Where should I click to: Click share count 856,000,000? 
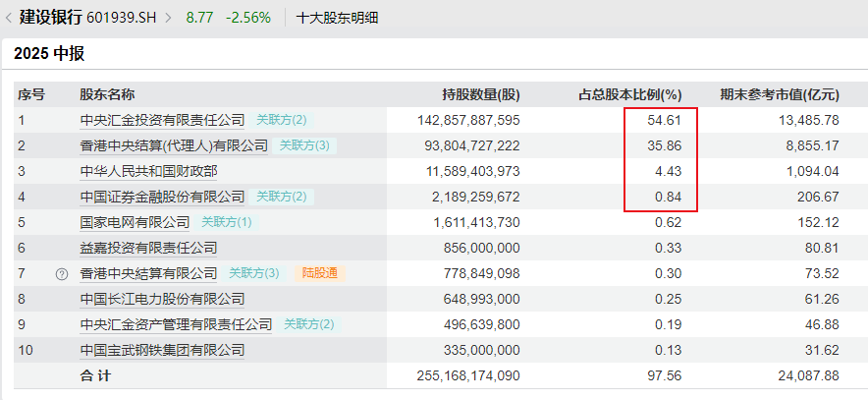pos(481,249)
